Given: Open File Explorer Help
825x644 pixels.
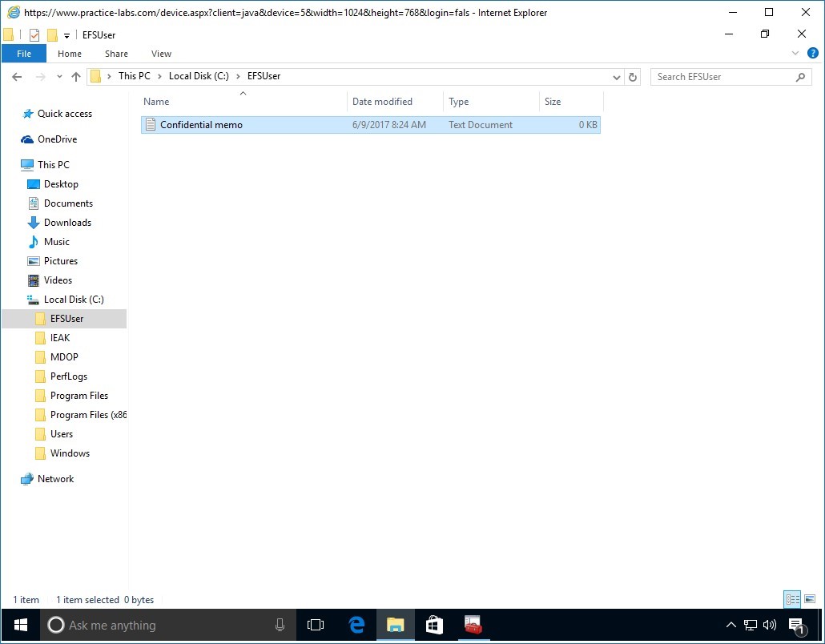Looking at the screenshot, I should tap(815, 54).
